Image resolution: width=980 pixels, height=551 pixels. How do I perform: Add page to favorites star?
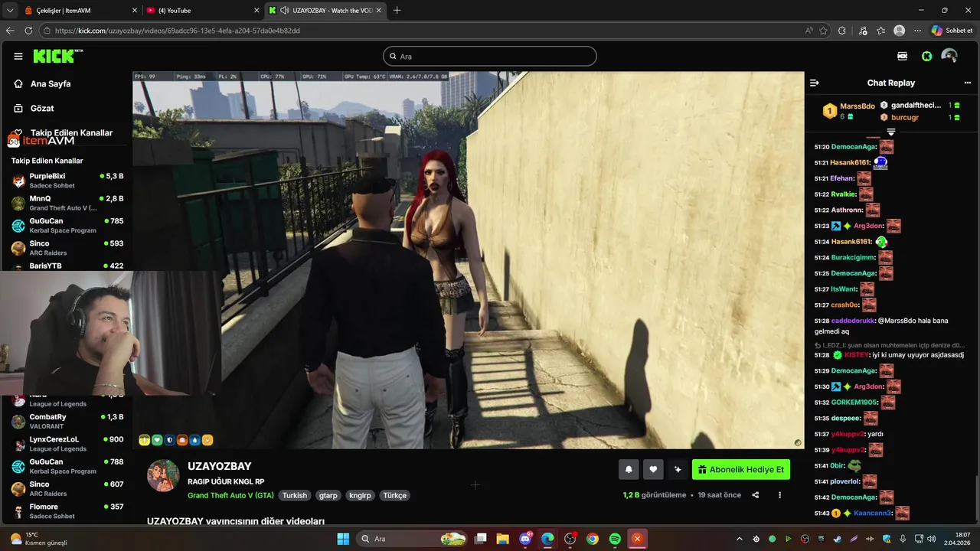(x=824, y=31)
